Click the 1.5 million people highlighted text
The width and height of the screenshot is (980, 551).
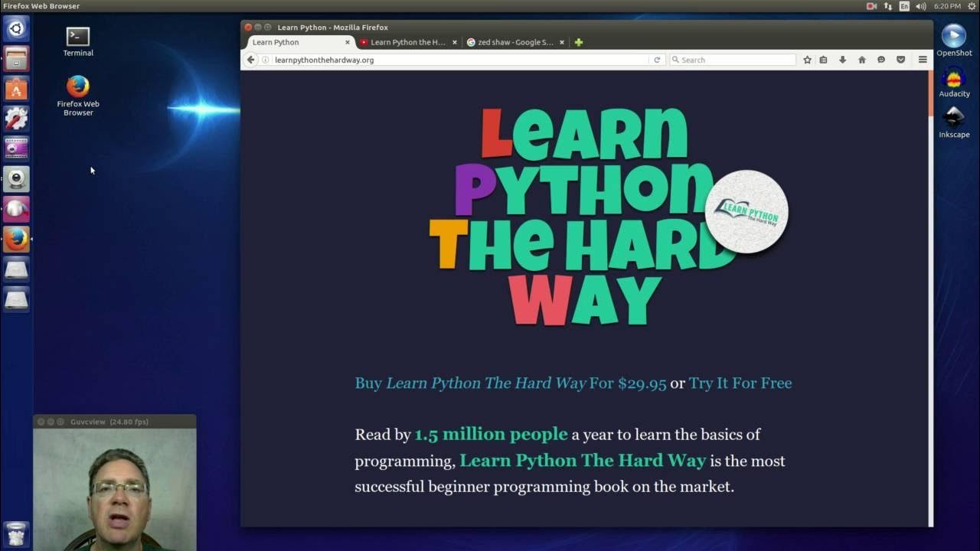492,435
